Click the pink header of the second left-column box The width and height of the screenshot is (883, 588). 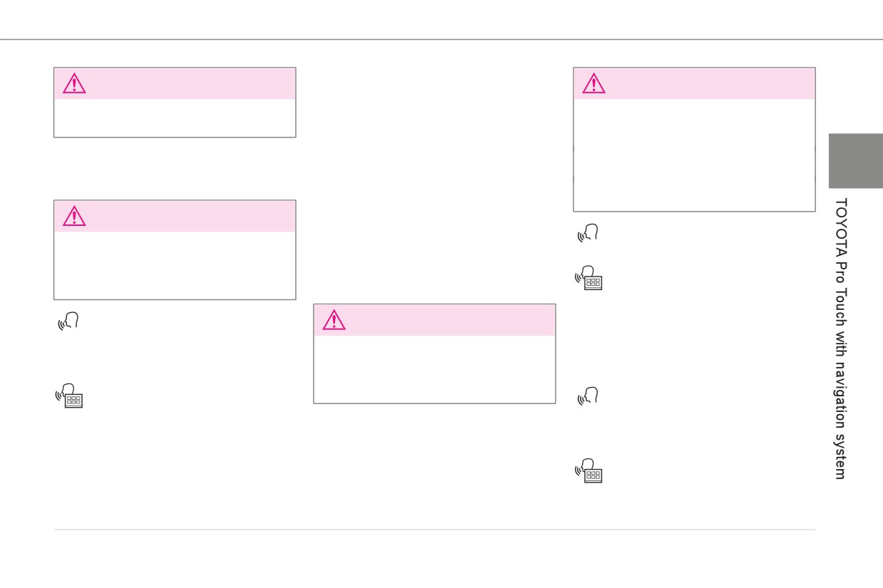point(175,216)
